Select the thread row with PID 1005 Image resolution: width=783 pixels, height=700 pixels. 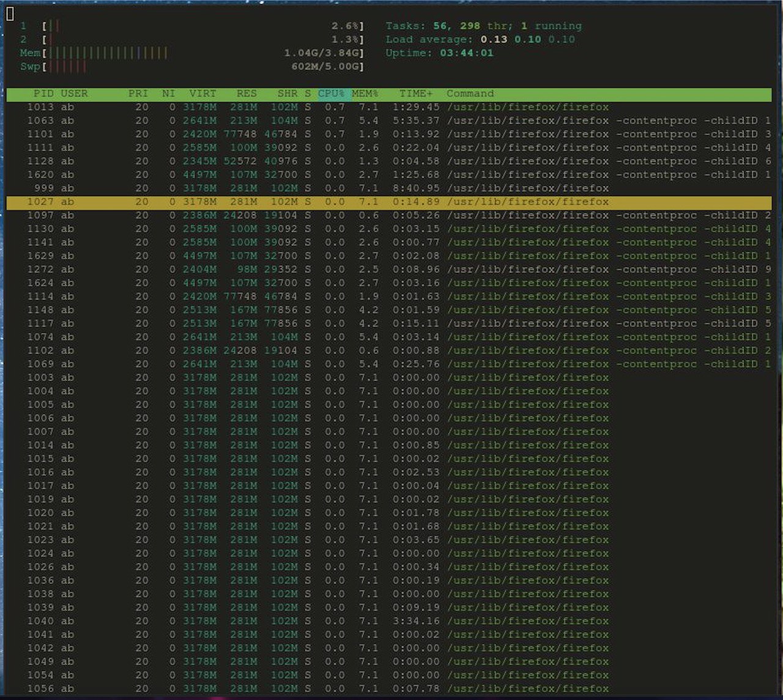tap(389, 404)
